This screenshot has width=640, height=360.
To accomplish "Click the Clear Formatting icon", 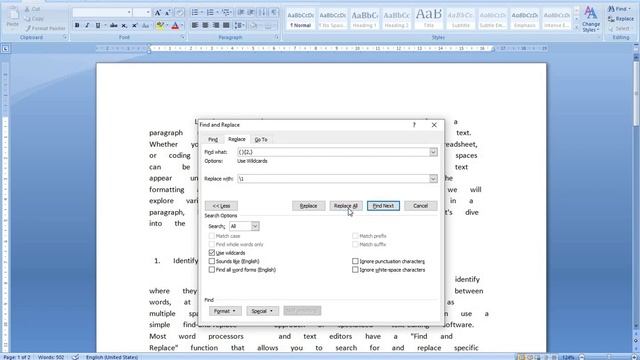I will (x=179, y=13).
